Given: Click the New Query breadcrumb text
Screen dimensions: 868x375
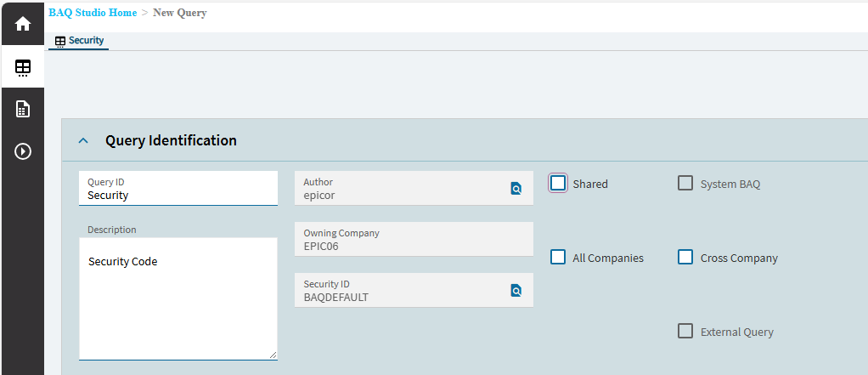Looking at the screenshot, I should pos(179,13).
